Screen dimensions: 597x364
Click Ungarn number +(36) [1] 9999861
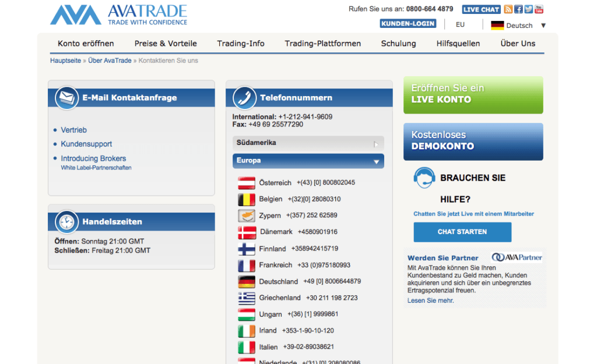[313, 314]
